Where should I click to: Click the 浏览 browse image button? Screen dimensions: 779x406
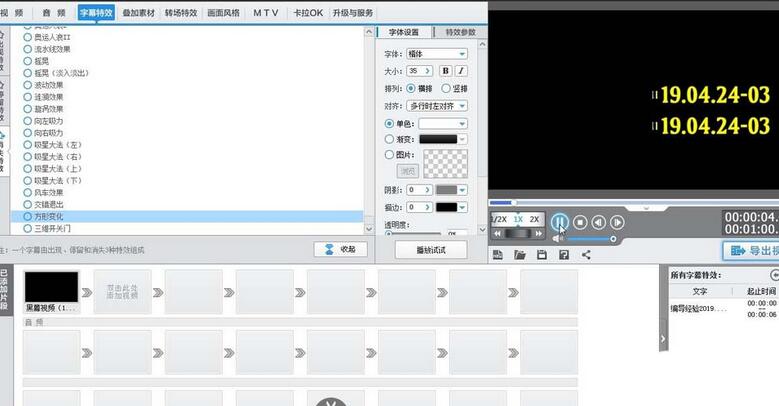pos(408,171)
